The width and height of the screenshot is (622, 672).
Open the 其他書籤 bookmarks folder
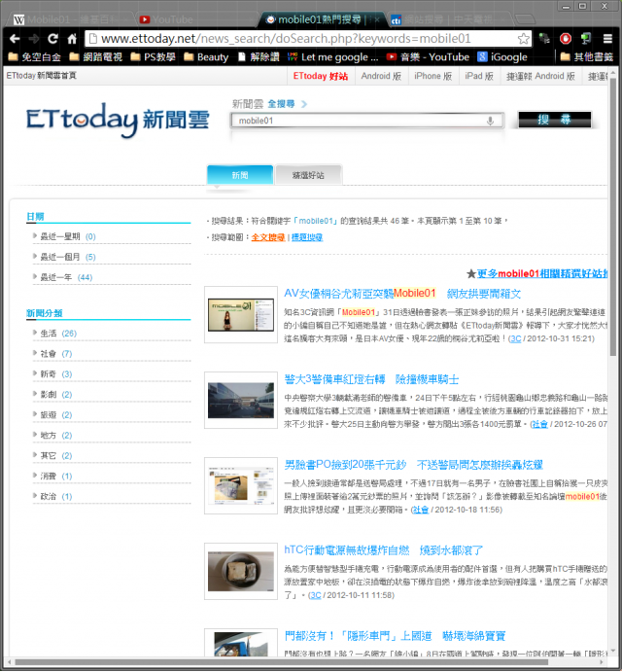click(586, 57)
